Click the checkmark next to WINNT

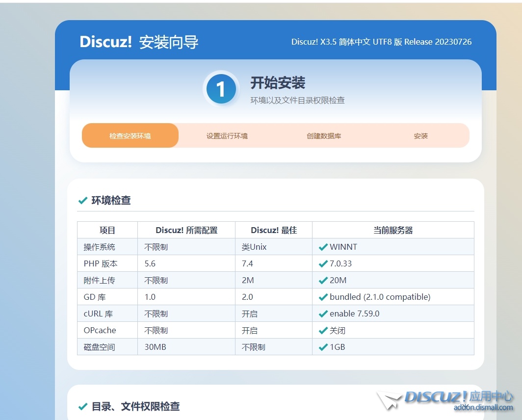pyautogui.click(x=323, y=247)
